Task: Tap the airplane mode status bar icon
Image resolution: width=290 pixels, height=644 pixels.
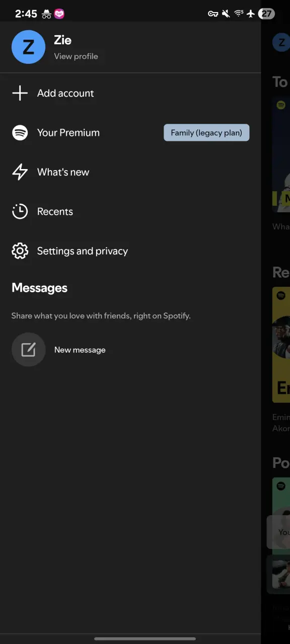Action: point(251,14)
